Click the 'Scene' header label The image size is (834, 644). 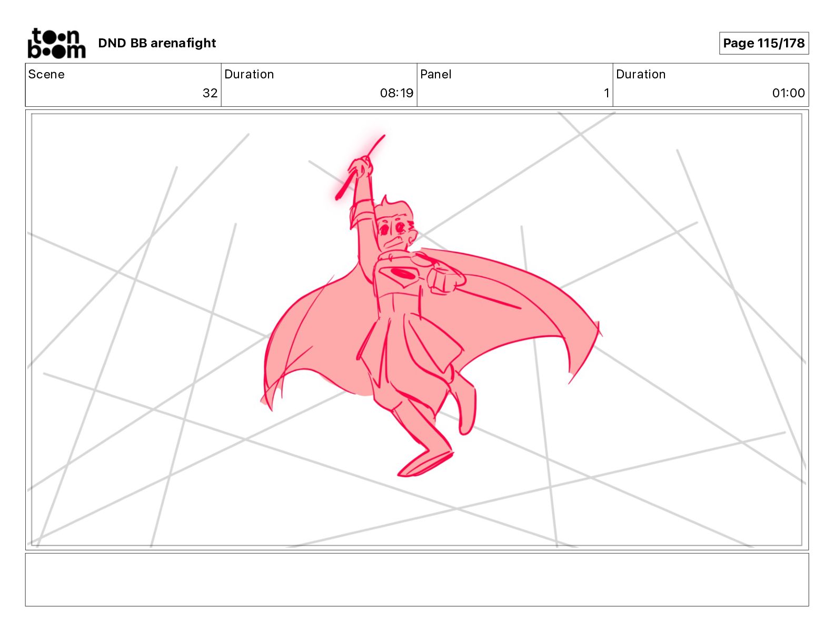[x=46, y=74]
